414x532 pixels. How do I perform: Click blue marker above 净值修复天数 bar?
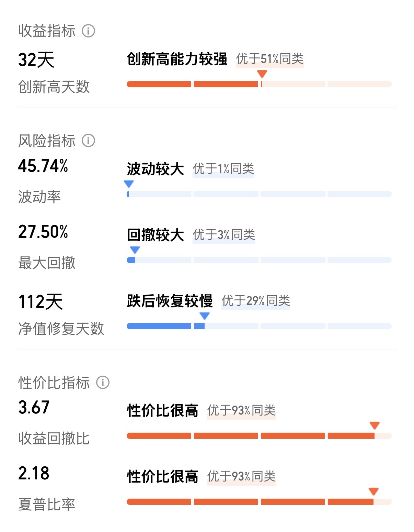coord(205,316)
